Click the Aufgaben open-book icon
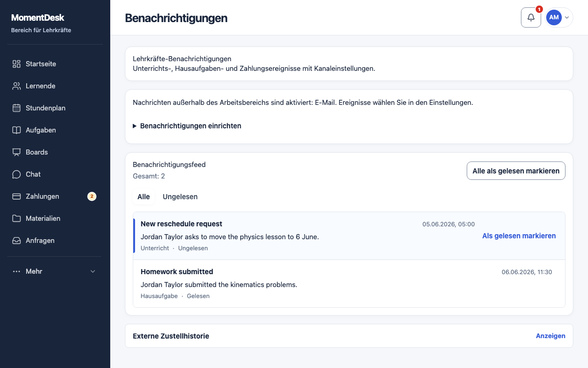 (x=17, y=130)
